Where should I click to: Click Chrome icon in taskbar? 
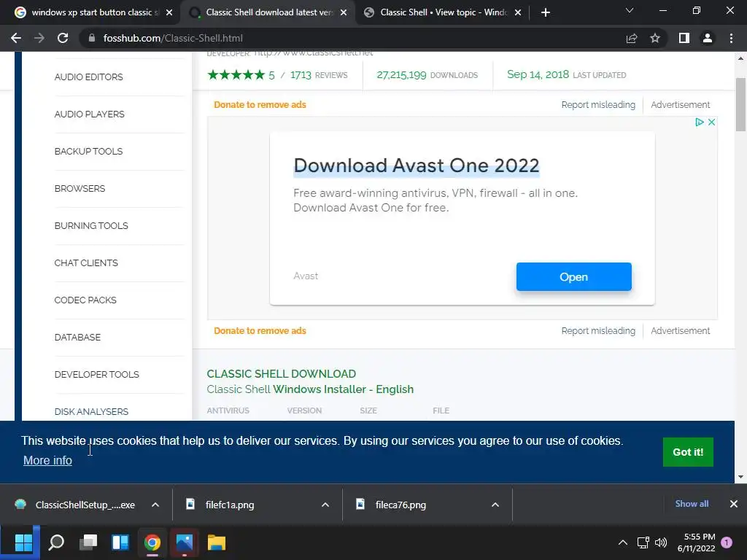152,542
